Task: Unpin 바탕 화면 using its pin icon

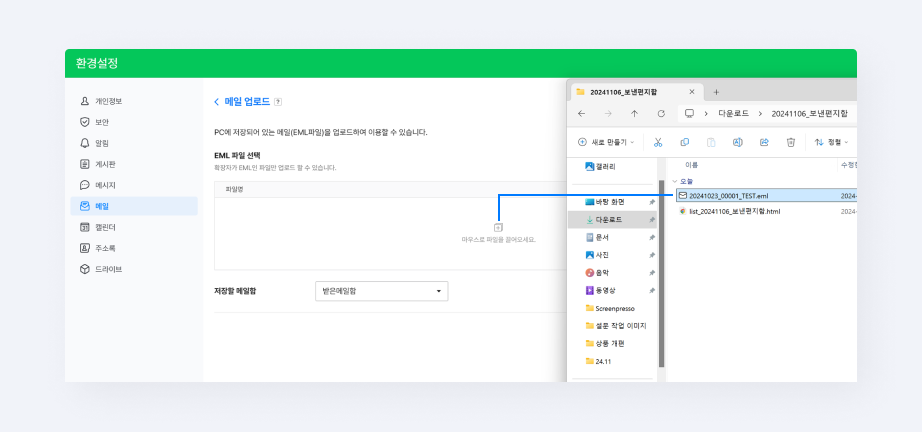Action: [x=652, y=202]
